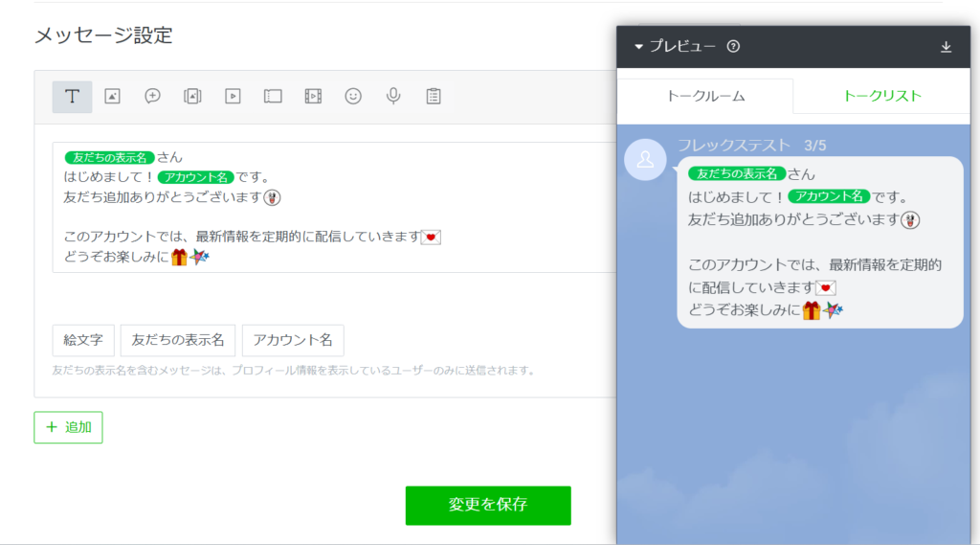
Task: Click 追加 to add a message
Action: [x=68, y=427]
